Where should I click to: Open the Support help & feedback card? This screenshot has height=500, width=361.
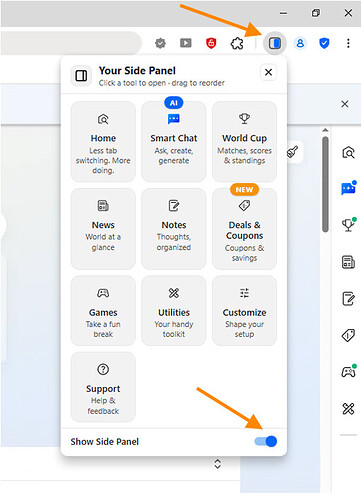pos(103,387)
